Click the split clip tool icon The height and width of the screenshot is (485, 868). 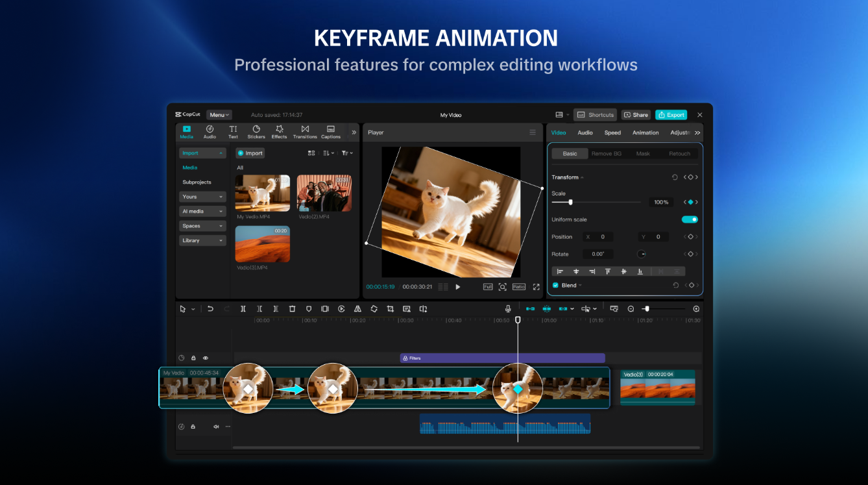click(x=243, y=309)
